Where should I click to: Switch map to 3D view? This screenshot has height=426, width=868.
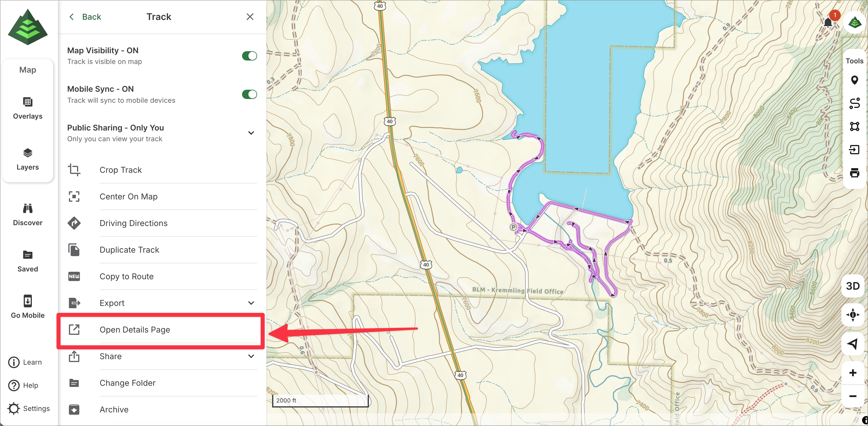point(852,286)
